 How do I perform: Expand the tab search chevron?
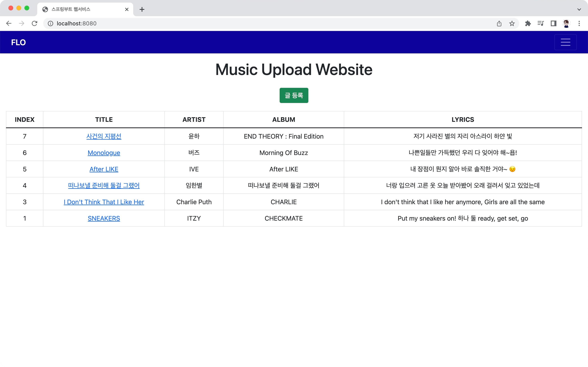coord(579,9)
